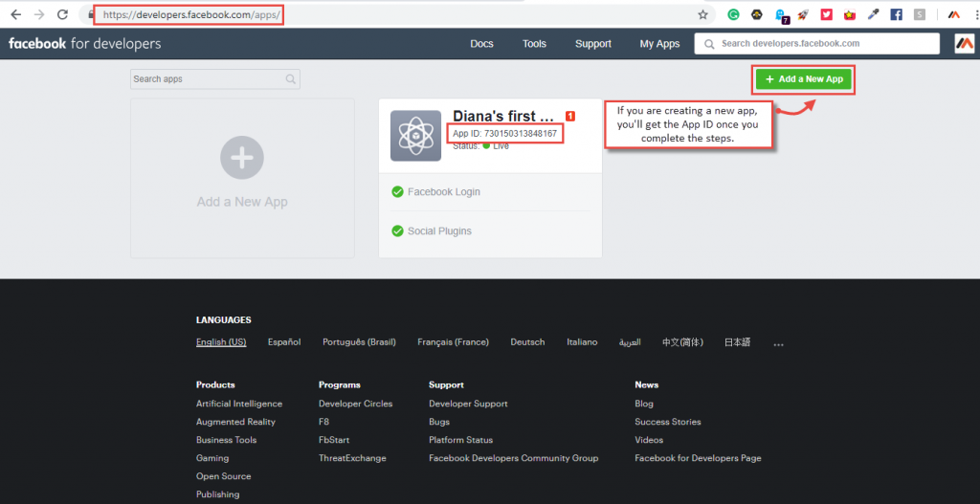The width and height of the screenshot is (980, 504).
Task: Open Success Stories link
Action: [x=668, y=422]
